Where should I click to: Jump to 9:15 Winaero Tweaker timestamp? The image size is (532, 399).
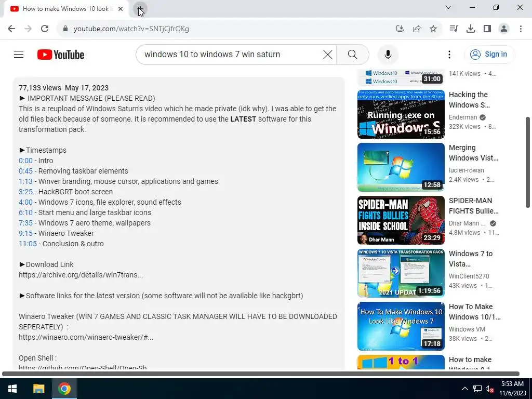26,233
